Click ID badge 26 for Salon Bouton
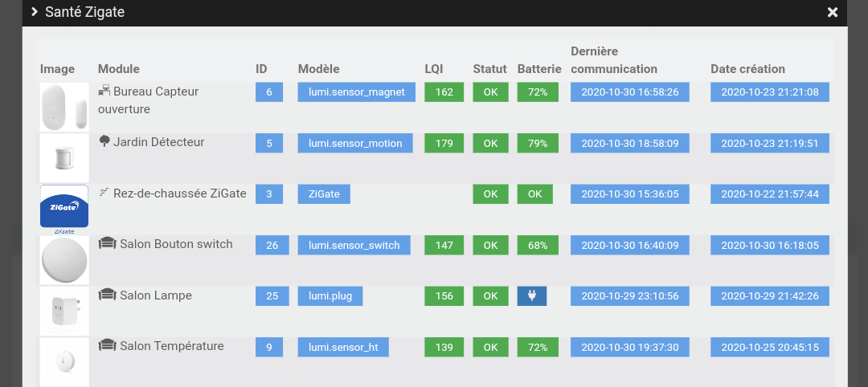This screenshot has height=387, width=868. (272, 245)
